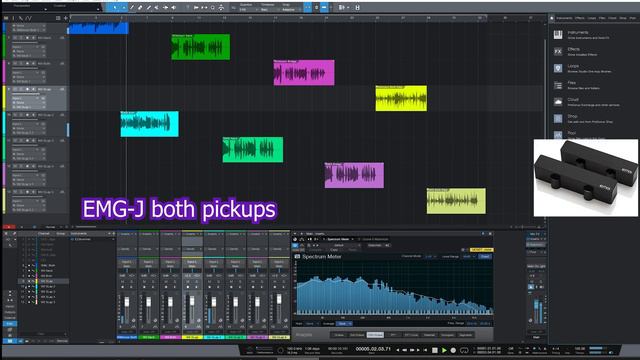
Task: Open the Hold dropdown under the spectrum
Action: pyautogui.click(x=312, y=324)
